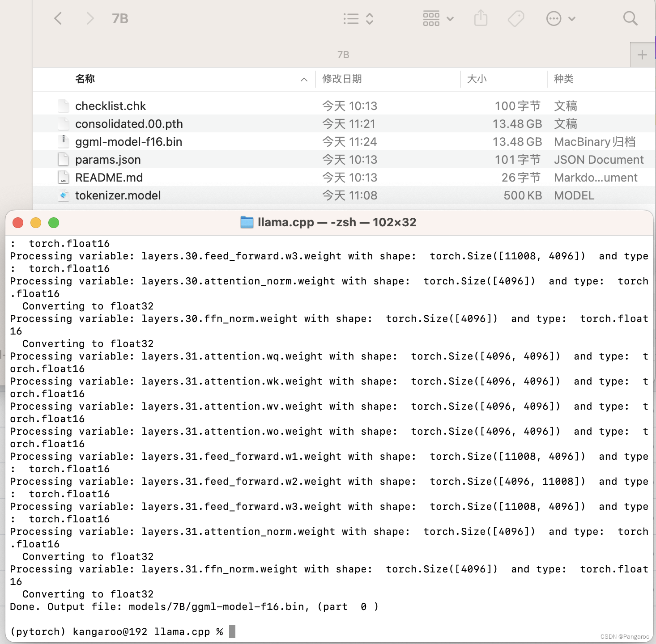Viewport: 656px width, 644px height.
Task: Zoom the terminal with the green button
Action: coord(54,223)
